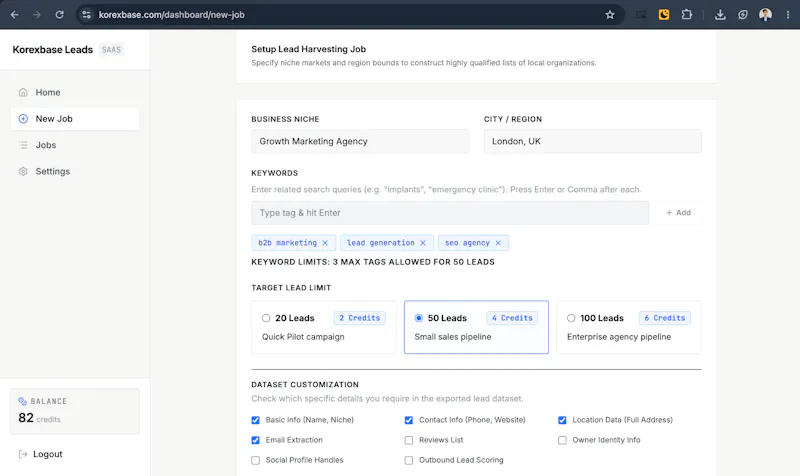Uncheck Contact Info (Phone, Website)
The height and width of the screenshot is (476, 800).
pos(409,420)
